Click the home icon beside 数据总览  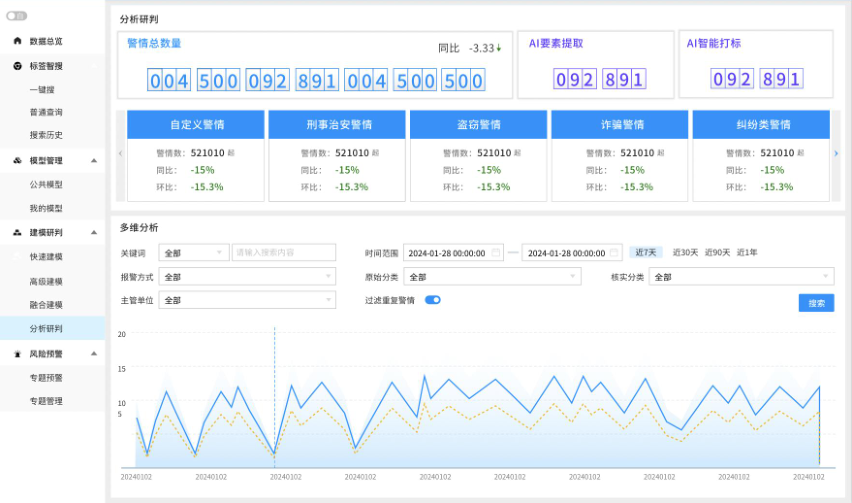17,41
